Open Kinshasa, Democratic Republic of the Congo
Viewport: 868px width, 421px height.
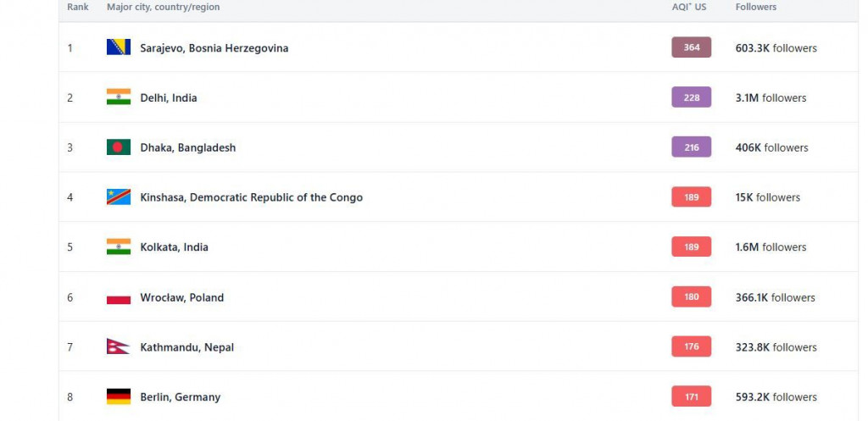coord(251,197)
